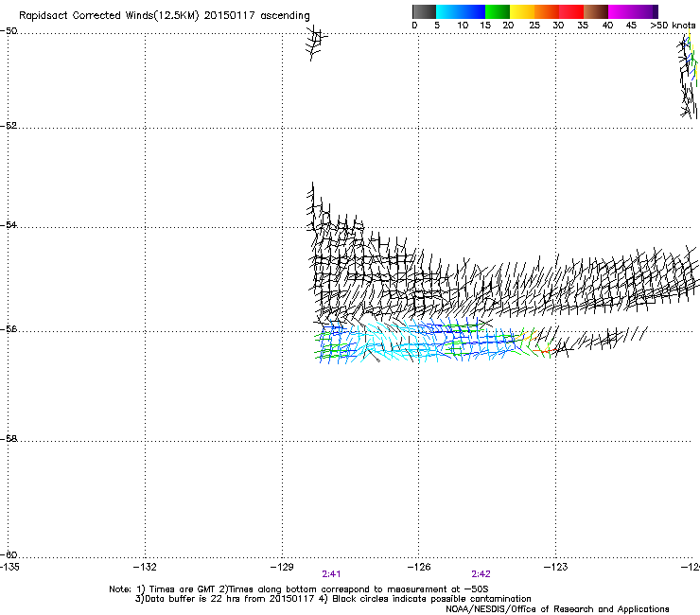Click the '-58' latitude axis label
Image resolution: width=700 pixels, height=615 pixels.
coord(9,439)
